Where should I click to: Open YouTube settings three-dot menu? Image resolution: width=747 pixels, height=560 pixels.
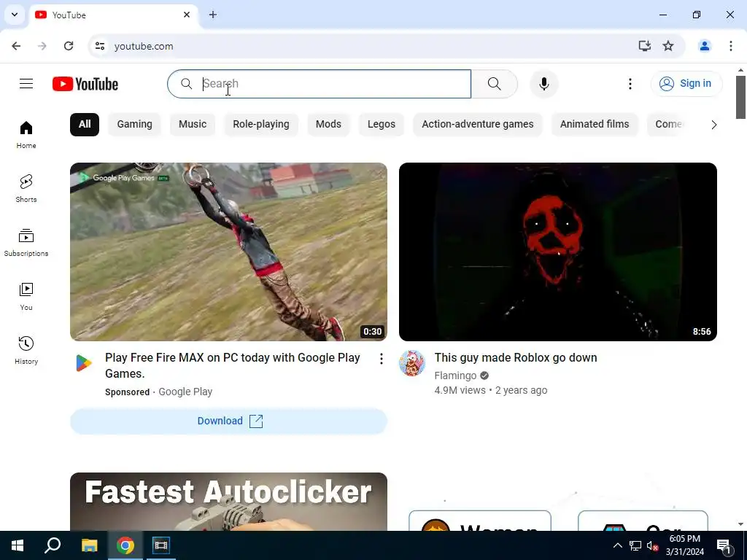click(x=630, y=84)
